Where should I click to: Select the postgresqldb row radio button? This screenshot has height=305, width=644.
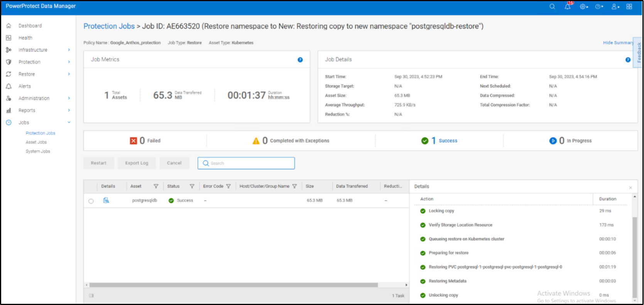pos(91,201)
